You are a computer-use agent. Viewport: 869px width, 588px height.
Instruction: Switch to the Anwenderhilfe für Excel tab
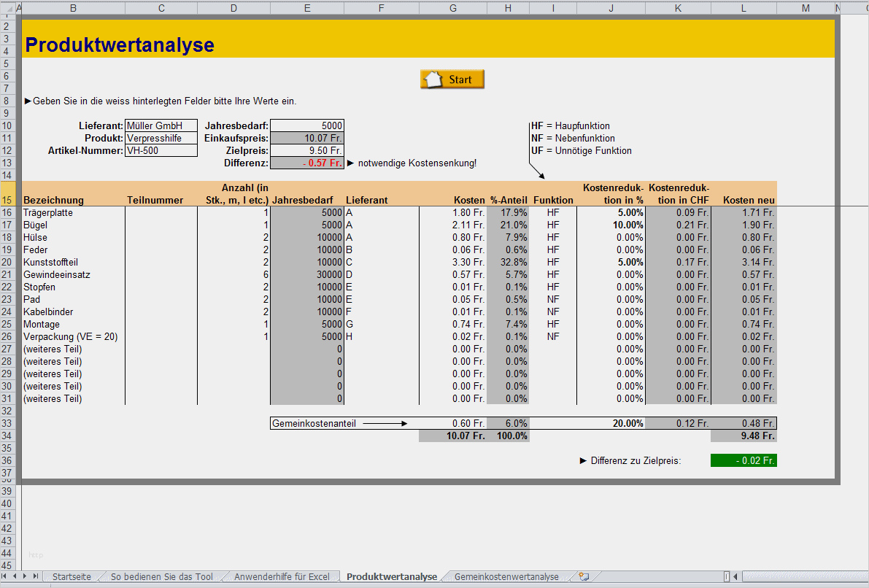(x=285, y=576)
